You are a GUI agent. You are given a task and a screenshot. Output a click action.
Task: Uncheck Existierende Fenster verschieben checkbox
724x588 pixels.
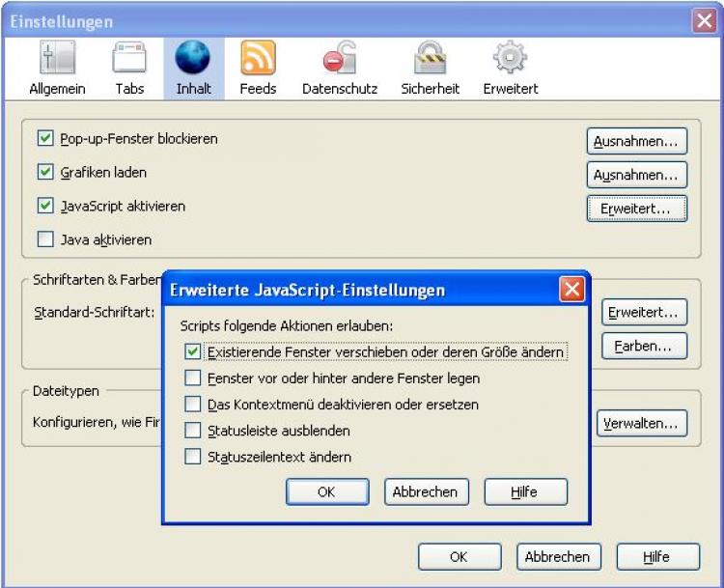tap(193, 352)
